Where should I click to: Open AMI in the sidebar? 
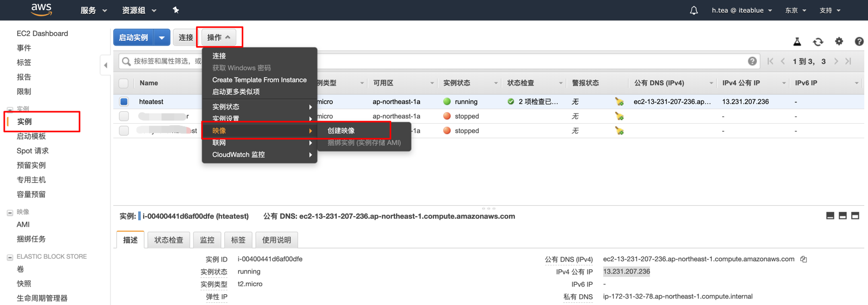(23, 225)
